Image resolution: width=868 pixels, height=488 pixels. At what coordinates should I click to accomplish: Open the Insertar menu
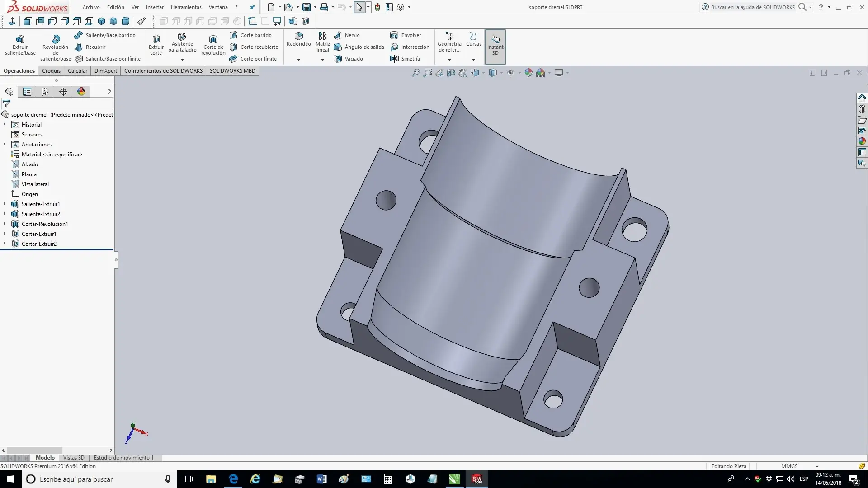[x=155, y=7]
